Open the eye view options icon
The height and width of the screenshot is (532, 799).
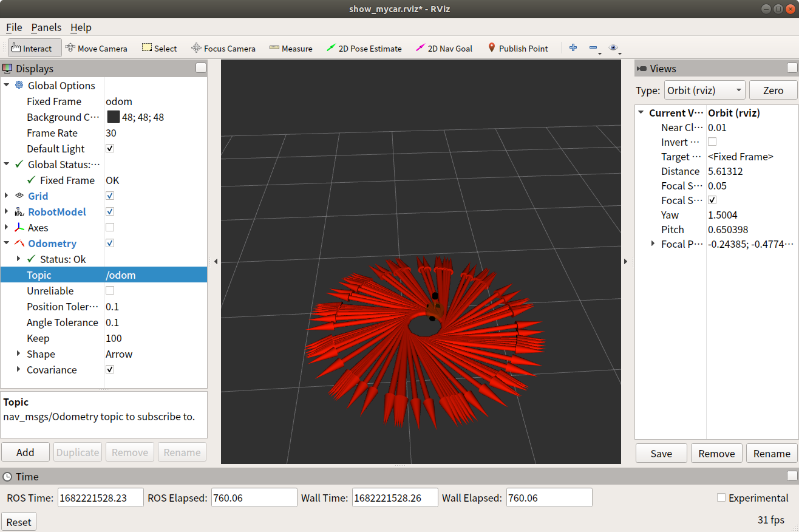(x=614, y=48)
